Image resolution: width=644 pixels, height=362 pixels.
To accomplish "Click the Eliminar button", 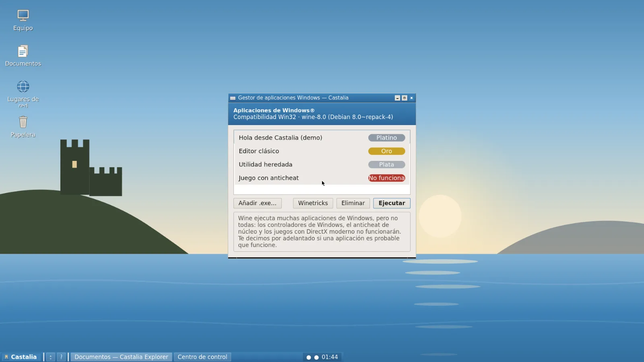I will point(353,203).
